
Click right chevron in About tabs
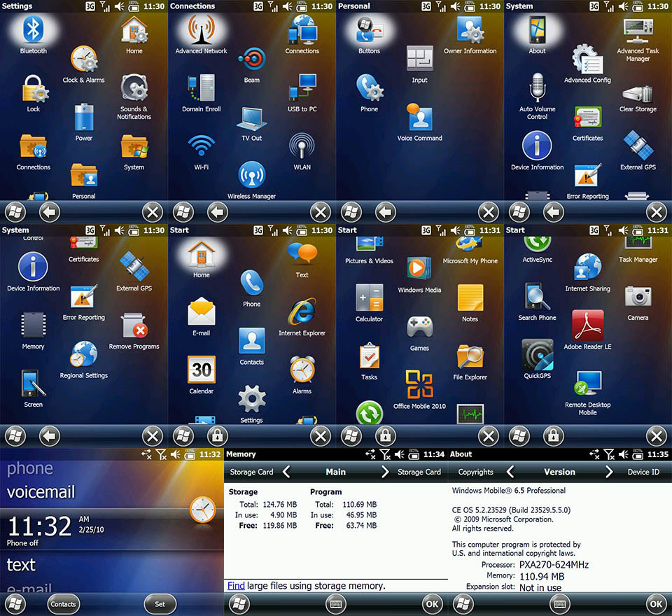[x=609, y=472]
